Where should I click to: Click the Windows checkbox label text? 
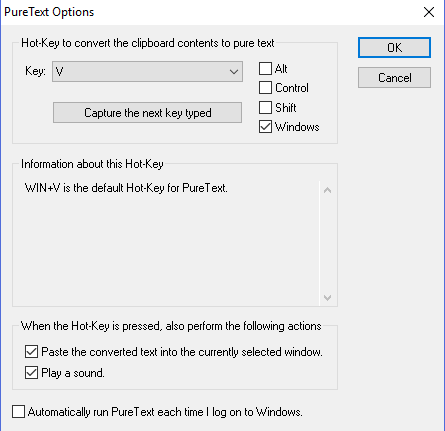click(297, 127)
